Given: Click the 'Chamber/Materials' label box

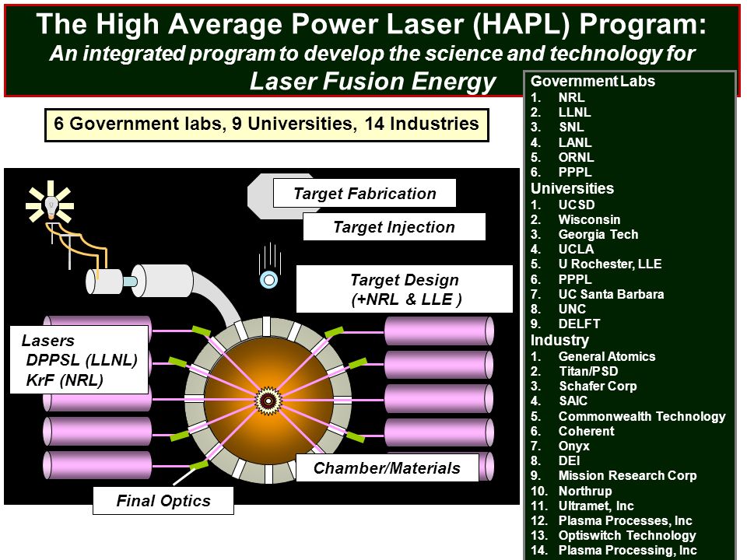Looking at the screenshot, I should point(387,467).
